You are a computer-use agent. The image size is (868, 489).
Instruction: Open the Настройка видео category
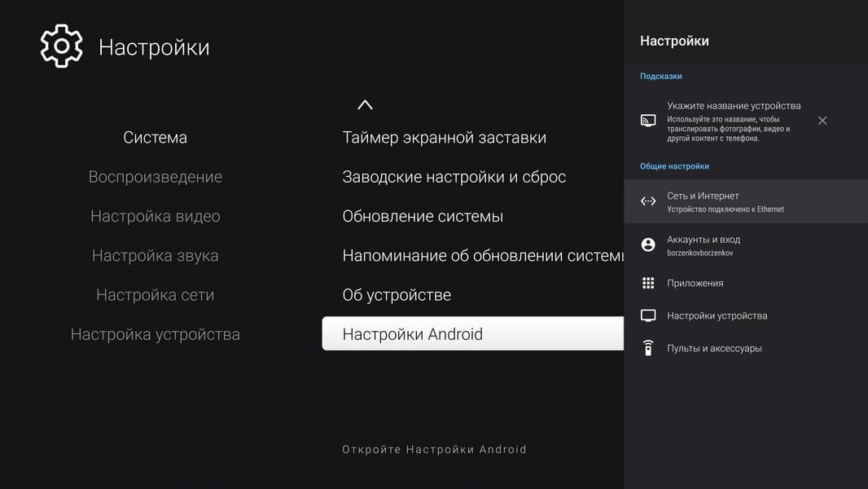pyautogui.click(x=155, y=216)
